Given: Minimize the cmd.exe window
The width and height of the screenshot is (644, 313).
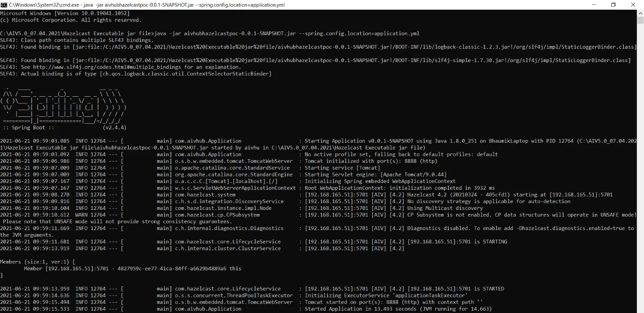Looking at the screenshot, I should (594, 5).
